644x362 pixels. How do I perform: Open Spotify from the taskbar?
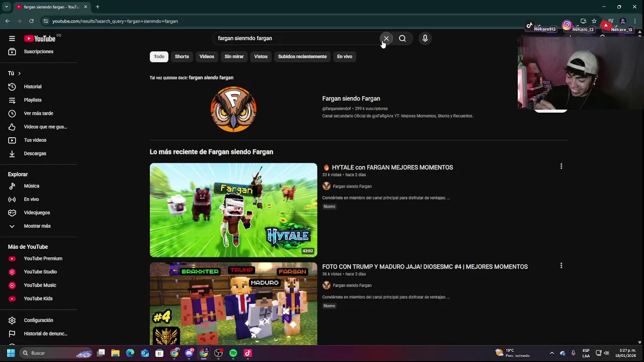pyautogui.click(x=233, y=353)
